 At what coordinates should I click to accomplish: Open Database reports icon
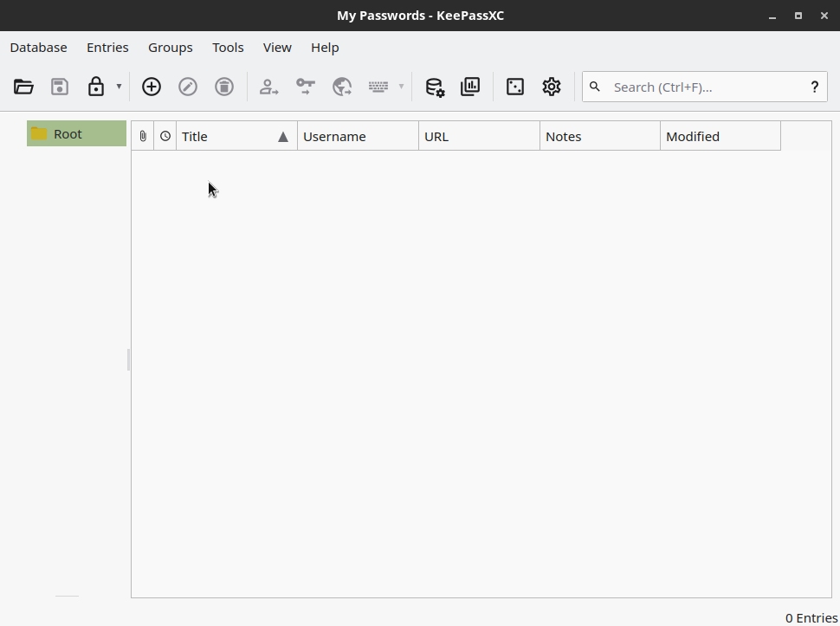(x=470, y=87)
